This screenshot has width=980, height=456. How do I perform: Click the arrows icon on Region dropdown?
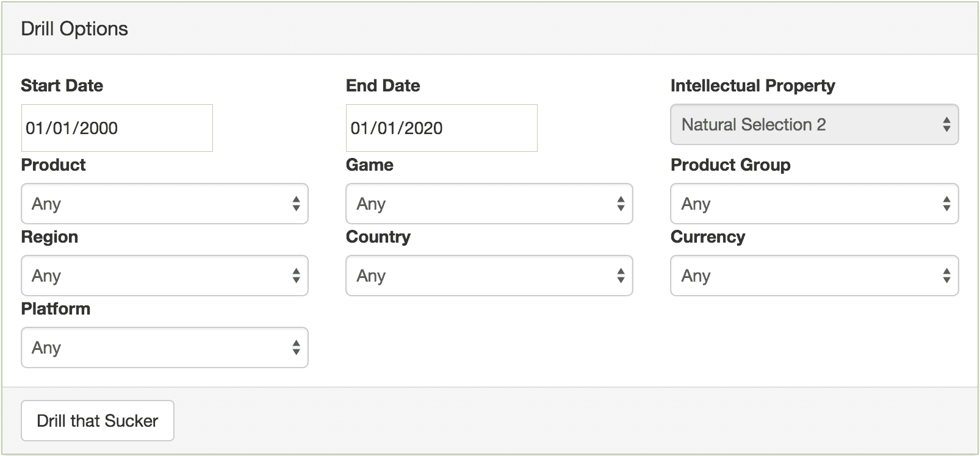[296, 276]
